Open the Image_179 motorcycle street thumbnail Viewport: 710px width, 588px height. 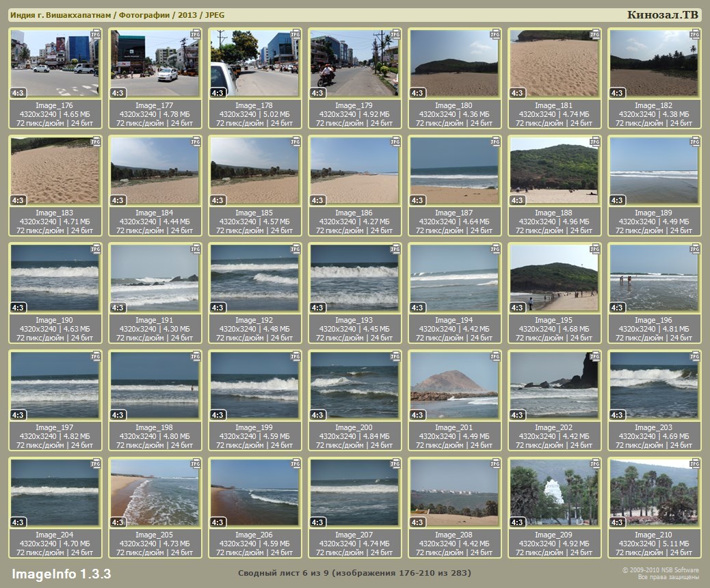point(354,63)
